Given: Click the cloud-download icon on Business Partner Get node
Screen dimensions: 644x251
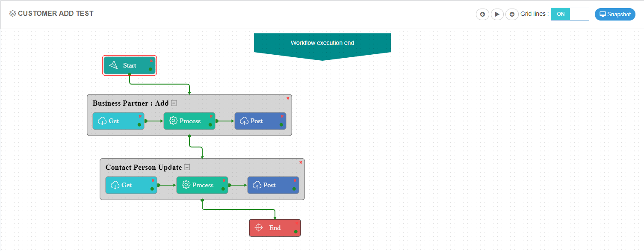Looking at the screenshot, I should tap(102, 121).
